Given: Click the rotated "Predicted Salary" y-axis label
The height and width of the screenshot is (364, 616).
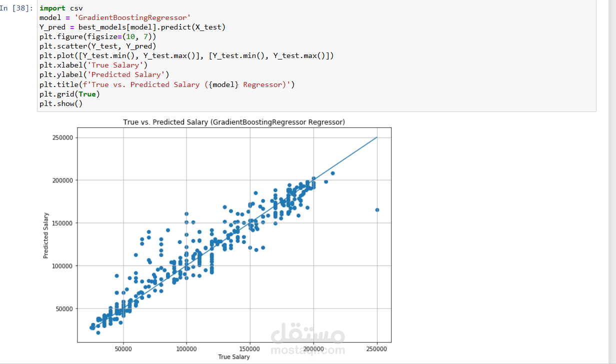Looking at the screenshot, I should point(45,235).
